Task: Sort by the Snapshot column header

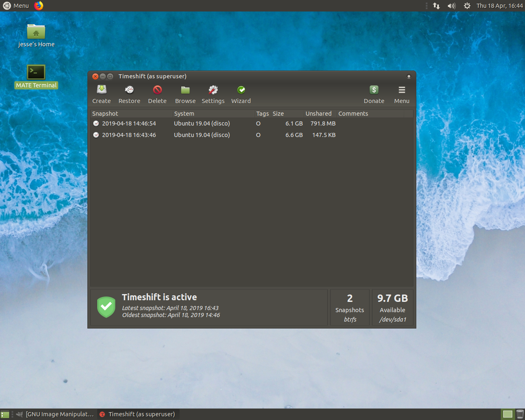Action: click(131, 114)
